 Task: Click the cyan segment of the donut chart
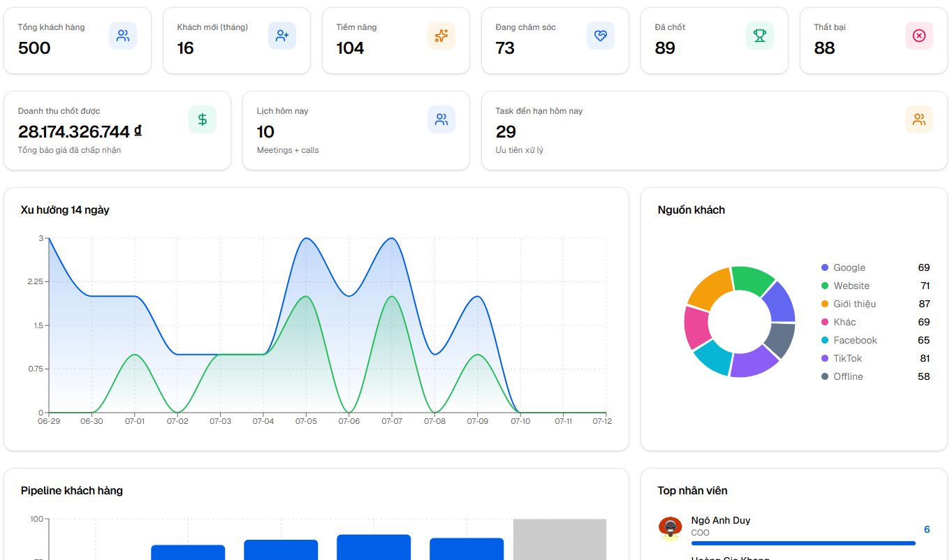713,356
